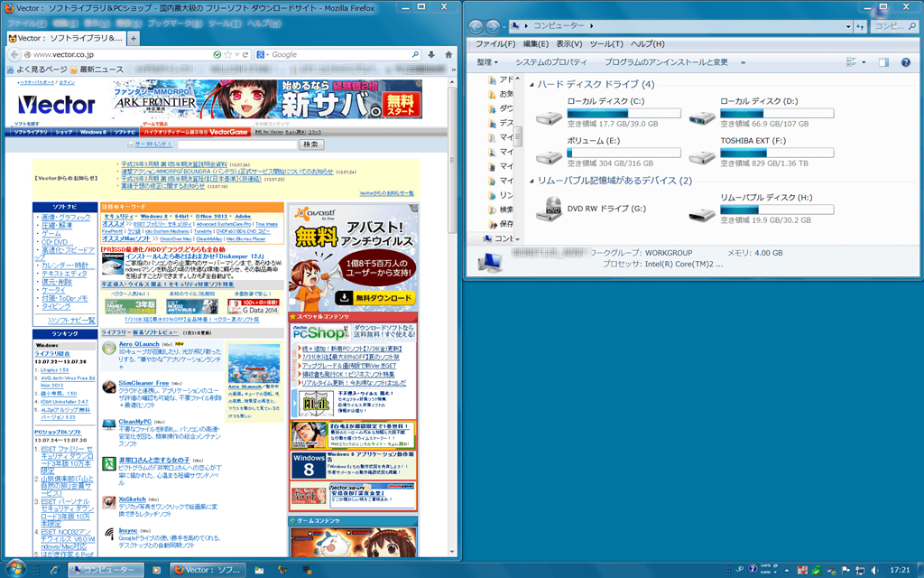The width and height of the screenshot is (924, 578).
Task: Click the Firefox vertical scrollbar
Action: [453, 319]
